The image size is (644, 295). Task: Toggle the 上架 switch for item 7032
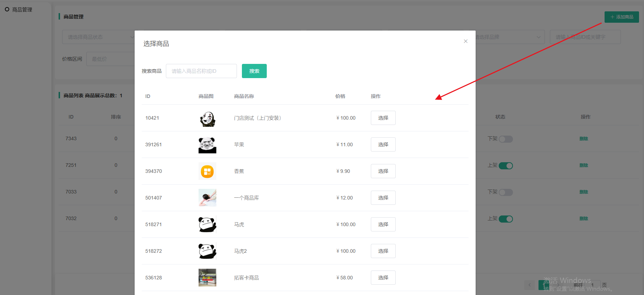coord(505,219)
